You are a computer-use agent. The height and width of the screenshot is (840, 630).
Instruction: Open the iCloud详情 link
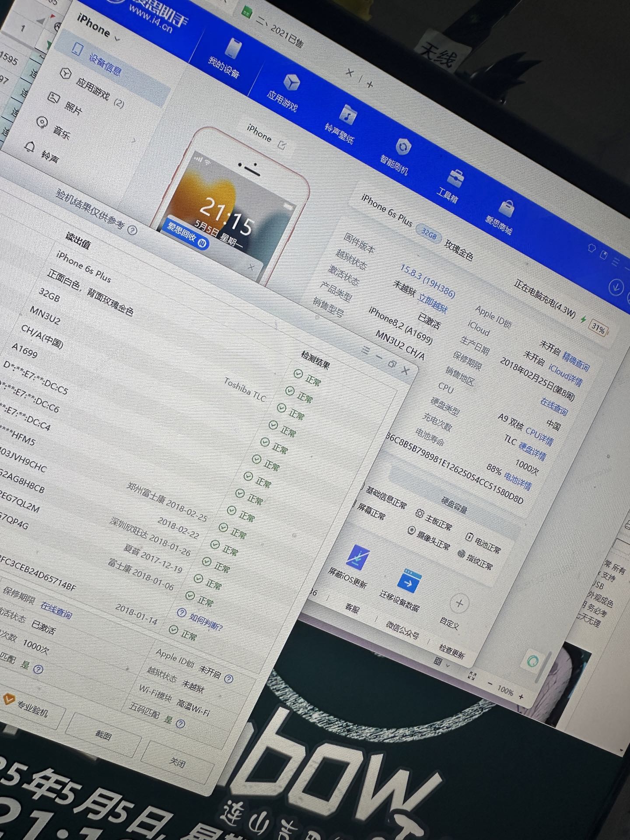coord(565,376)
